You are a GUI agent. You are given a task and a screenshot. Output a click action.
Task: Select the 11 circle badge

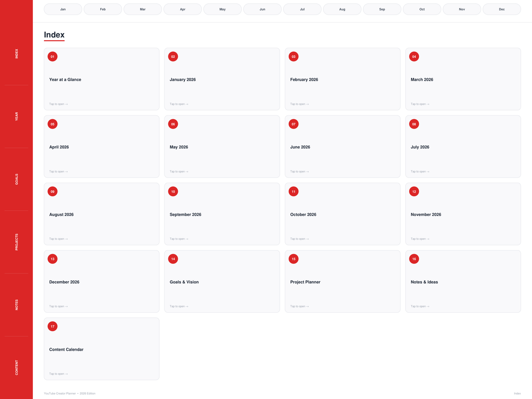tap(293, 192)
